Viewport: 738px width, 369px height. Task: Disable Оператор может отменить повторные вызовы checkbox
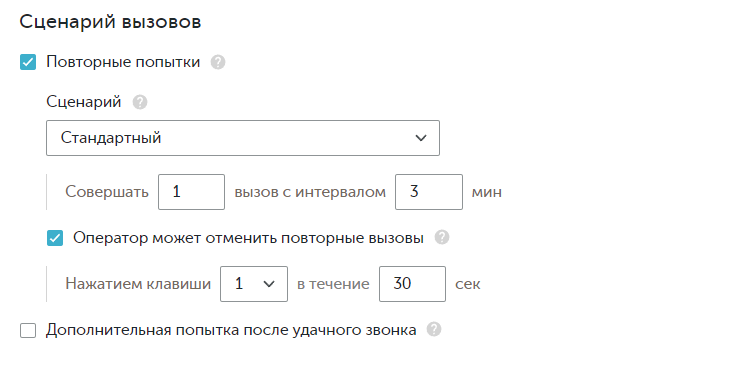[55, 238]
